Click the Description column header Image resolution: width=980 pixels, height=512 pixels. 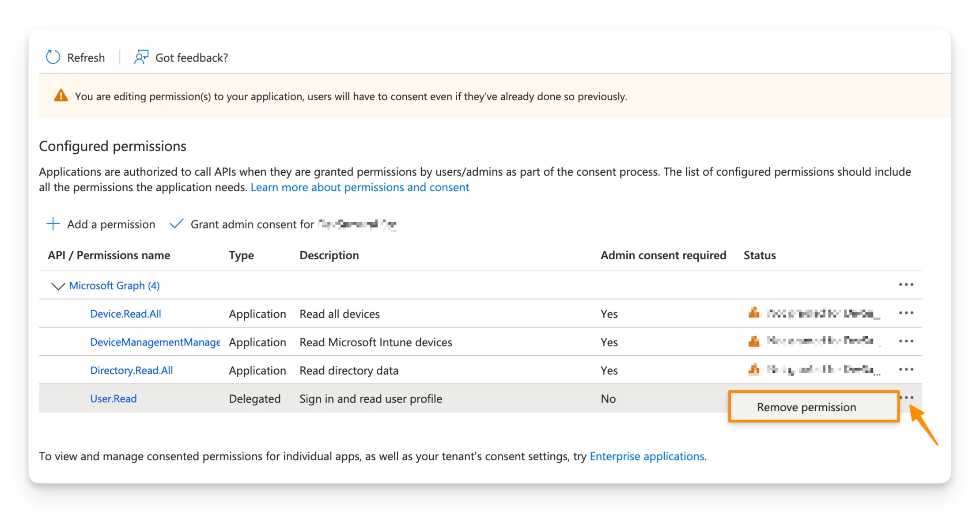tap(329, 255)
